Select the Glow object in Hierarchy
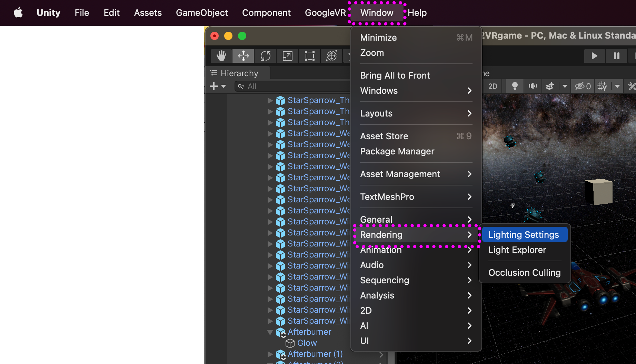Screen dimensions: 636x364 [x=307, y=343]
